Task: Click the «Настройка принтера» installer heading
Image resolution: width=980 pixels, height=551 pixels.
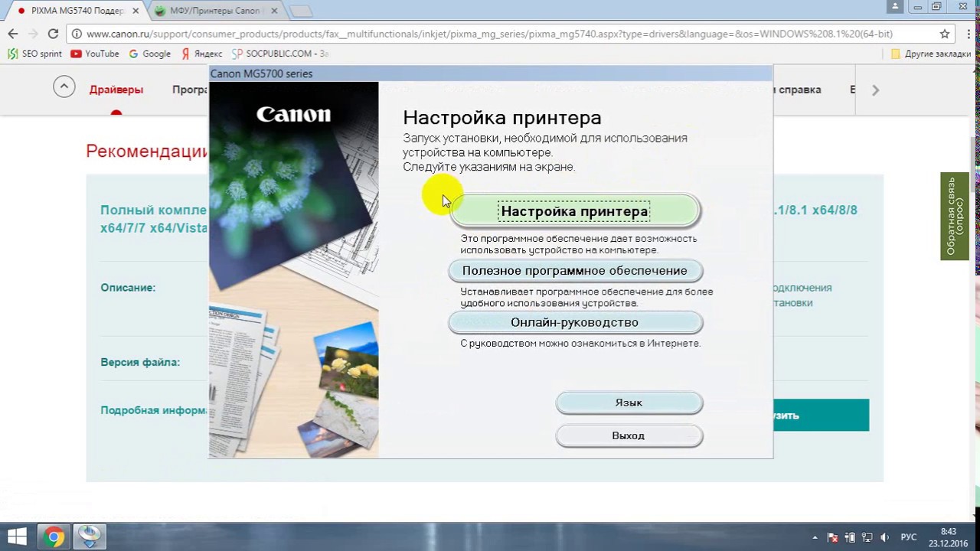Action: click(x=502, y=118)
